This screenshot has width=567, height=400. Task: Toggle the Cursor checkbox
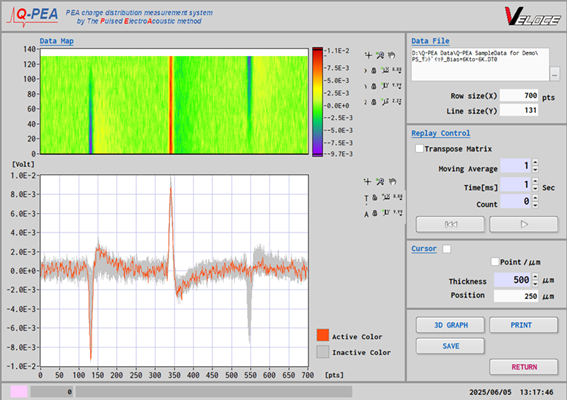pos(447,249)
